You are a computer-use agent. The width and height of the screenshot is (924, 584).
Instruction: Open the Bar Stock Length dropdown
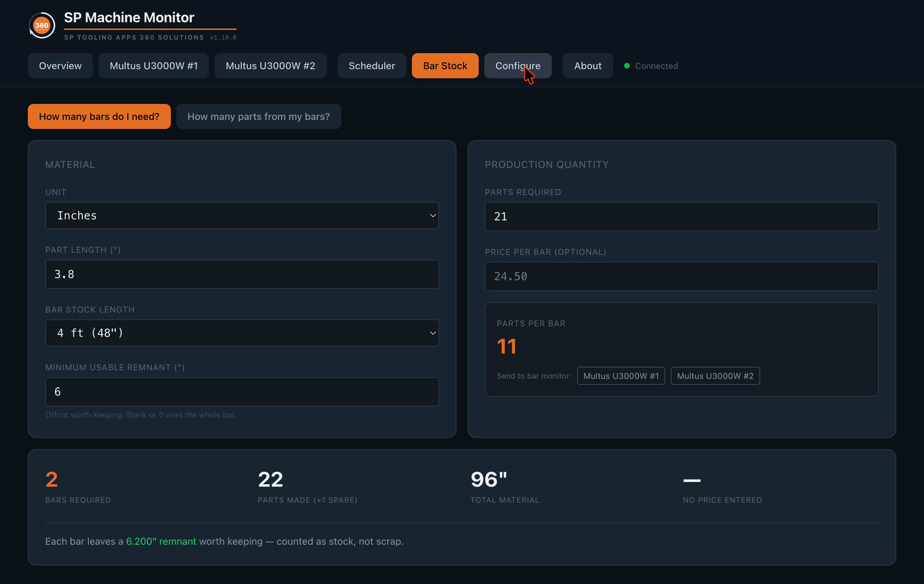[242, 333]
